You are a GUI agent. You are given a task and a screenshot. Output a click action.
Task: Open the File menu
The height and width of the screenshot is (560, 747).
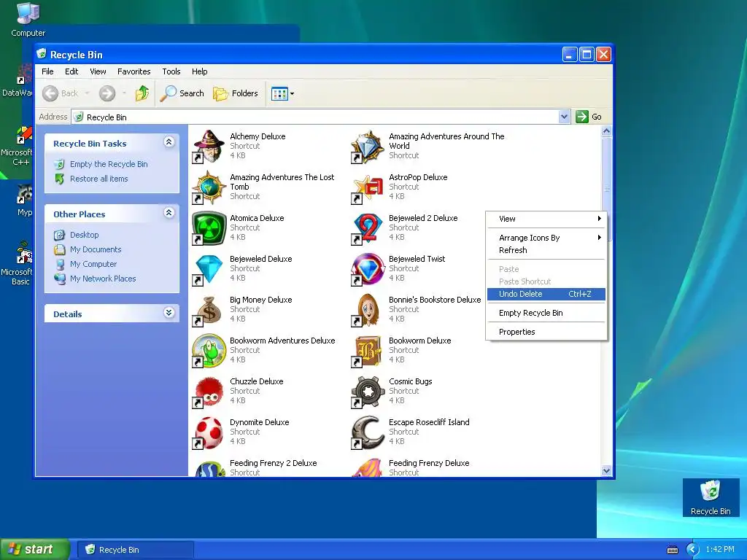point(47,71)
